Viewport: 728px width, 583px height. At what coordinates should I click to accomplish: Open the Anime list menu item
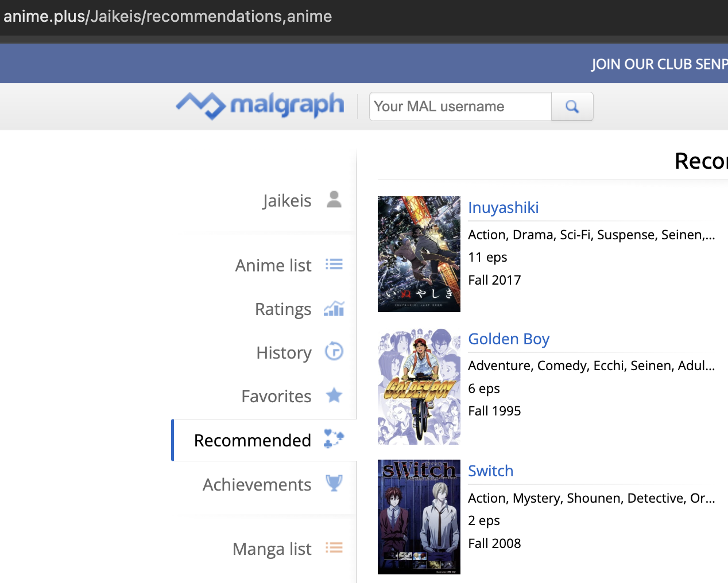tap(273, 266)
